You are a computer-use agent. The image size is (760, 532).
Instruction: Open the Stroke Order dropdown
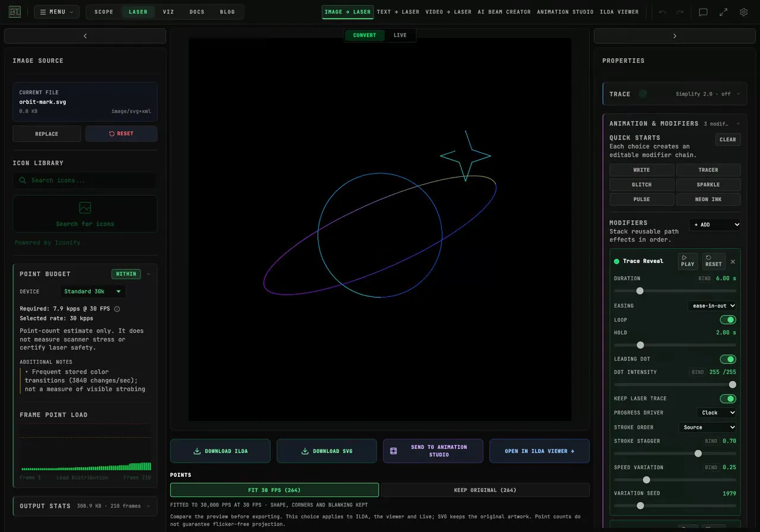click(x=708, y=427)
